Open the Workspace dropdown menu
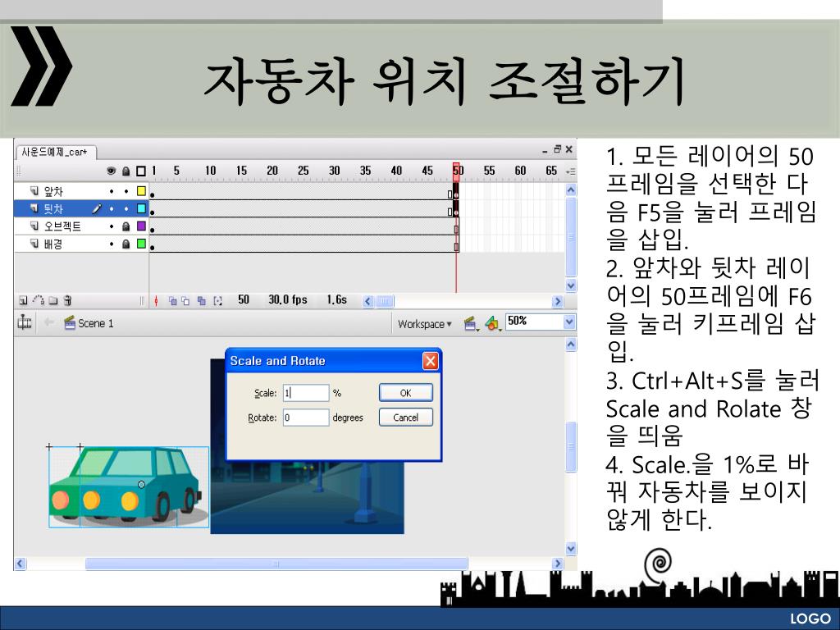The height and width of the screenshot is (630, 840). (x=424, y=324)
